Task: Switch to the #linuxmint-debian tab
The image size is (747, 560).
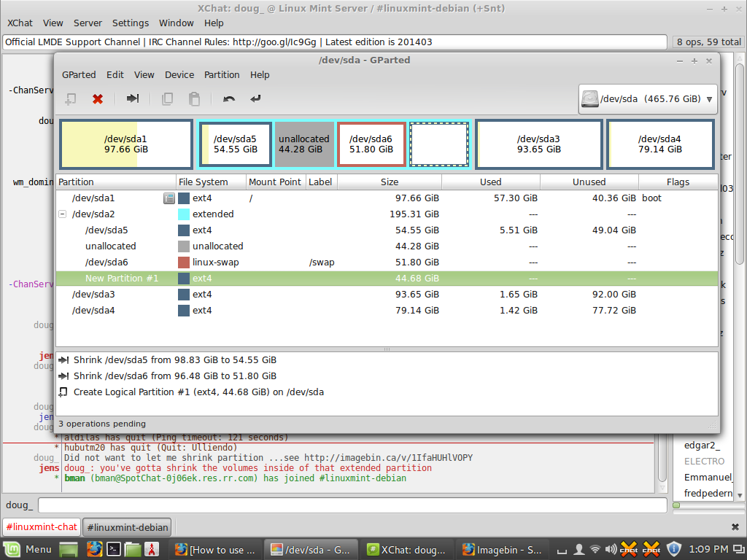Action: coord(127,527)
